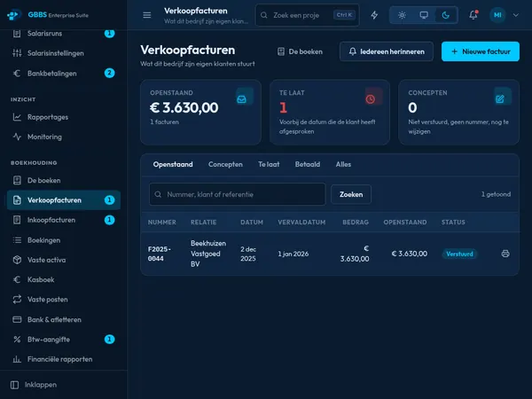The image size is (532, 399).
Task: Select system theme monitor icon
Action: tap(424, 15)
